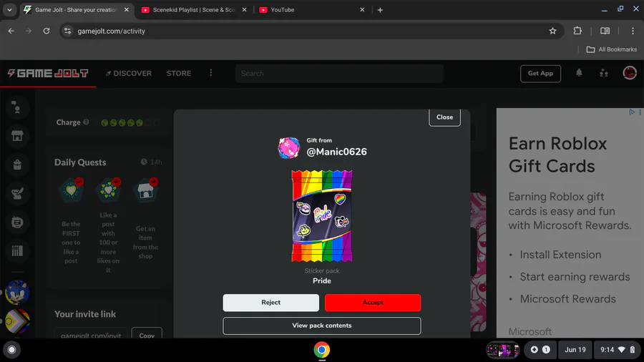Focus the Game Jolt search field
644x362 pixels.
(x=339, y=74)
